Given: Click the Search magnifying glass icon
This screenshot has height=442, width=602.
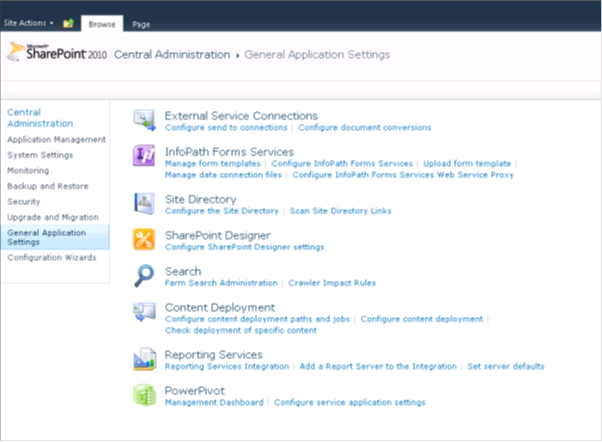Looking at the screenshot, I should point(144,275).
